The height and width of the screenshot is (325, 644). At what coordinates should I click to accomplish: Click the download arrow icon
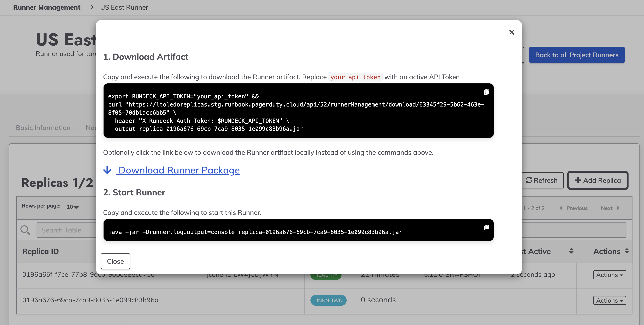tap(107, 170)
